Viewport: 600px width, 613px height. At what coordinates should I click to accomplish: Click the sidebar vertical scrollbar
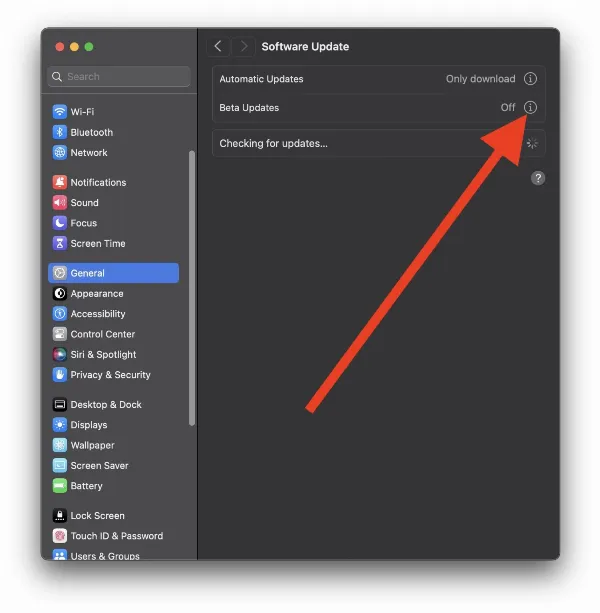(x=192, y=288)
